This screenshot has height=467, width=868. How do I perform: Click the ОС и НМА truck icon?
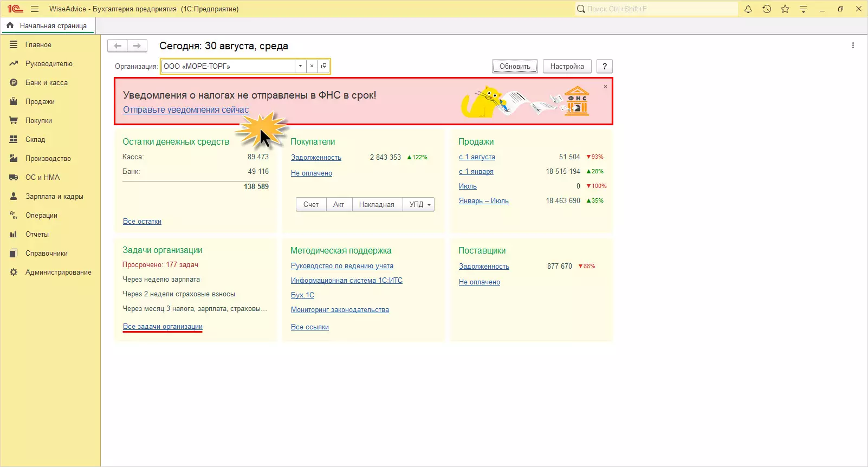coord(14,177)
